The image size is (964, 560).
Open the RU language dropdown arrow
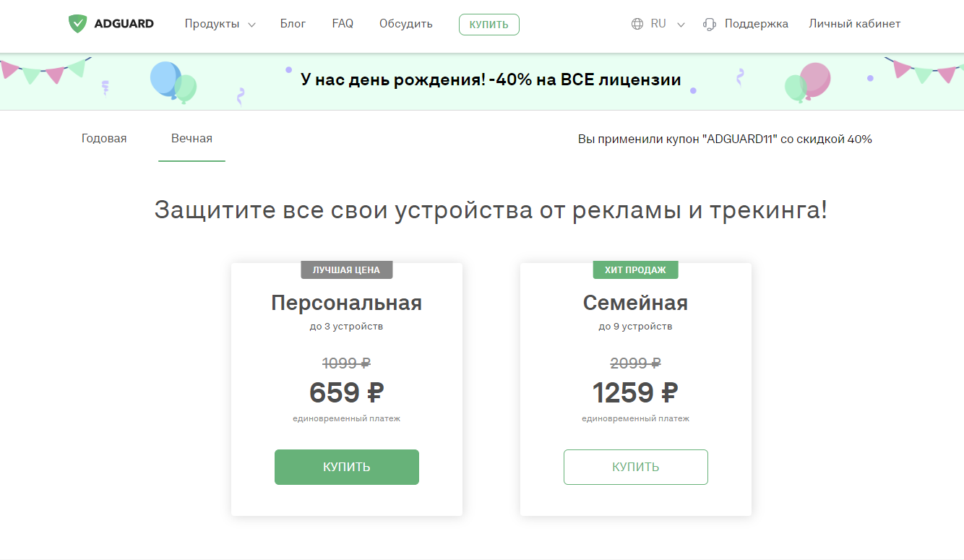[x=681, y=25]
